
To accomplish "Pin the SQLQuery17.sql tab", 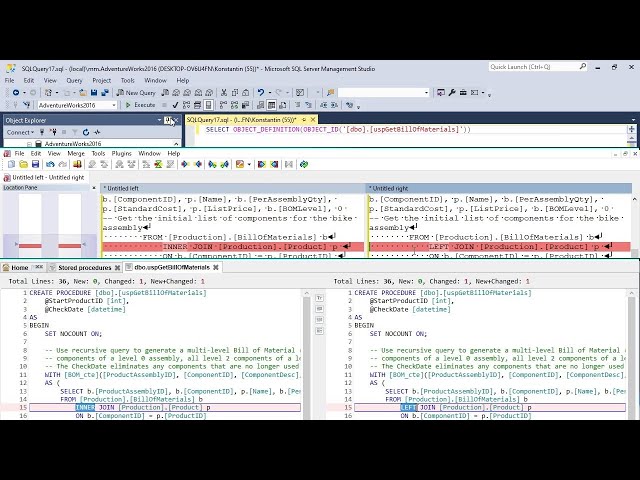I will point(304,120).
